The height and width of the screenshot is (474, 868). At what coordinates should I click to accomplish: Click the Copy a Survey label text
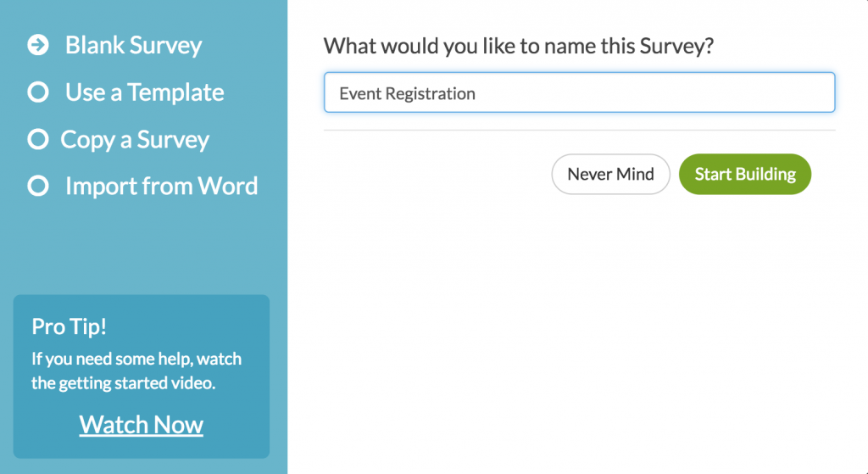click(x=135, y=140)
